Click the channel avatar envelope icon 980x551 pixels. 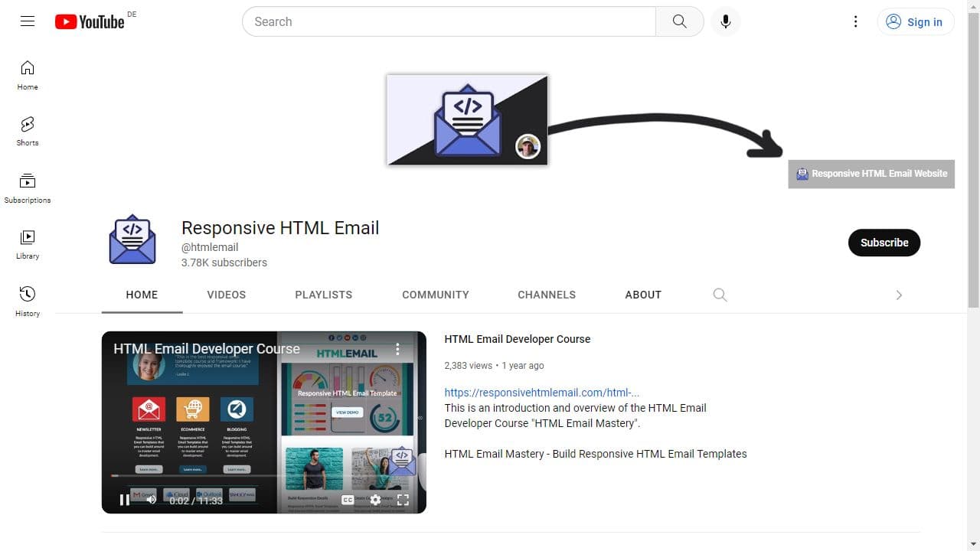132,240
